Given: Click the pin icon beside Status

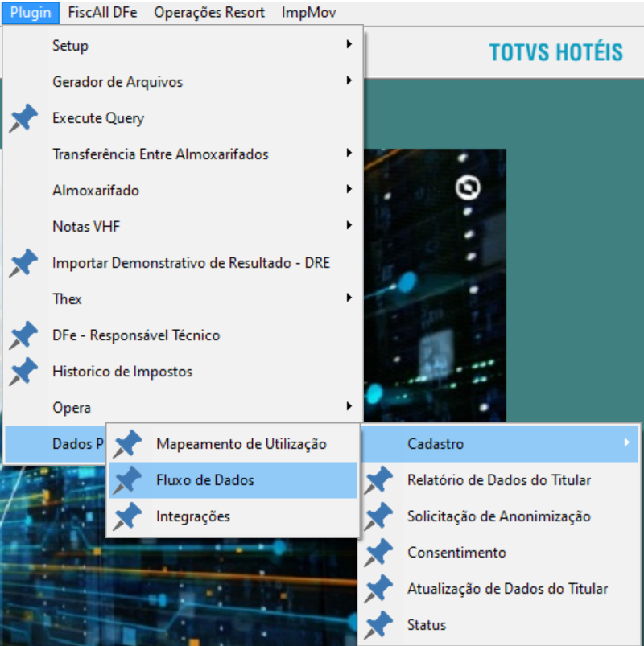Looking at the screenshot, I should [378, 625].
